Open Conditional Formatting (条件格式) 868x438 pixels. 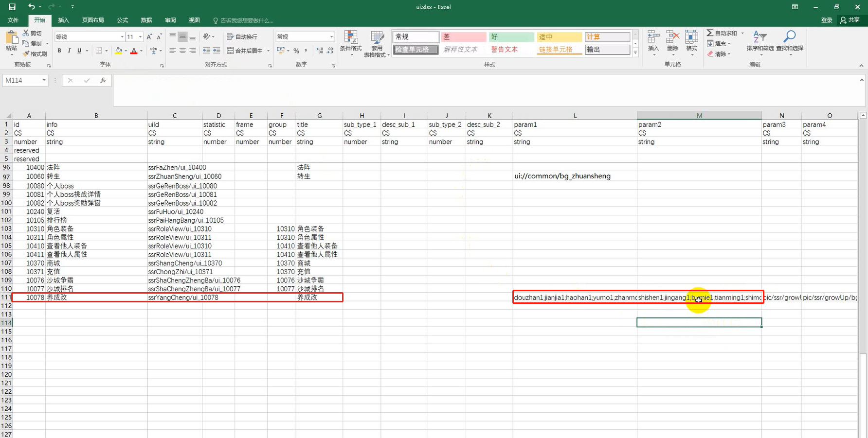(351, 41)
